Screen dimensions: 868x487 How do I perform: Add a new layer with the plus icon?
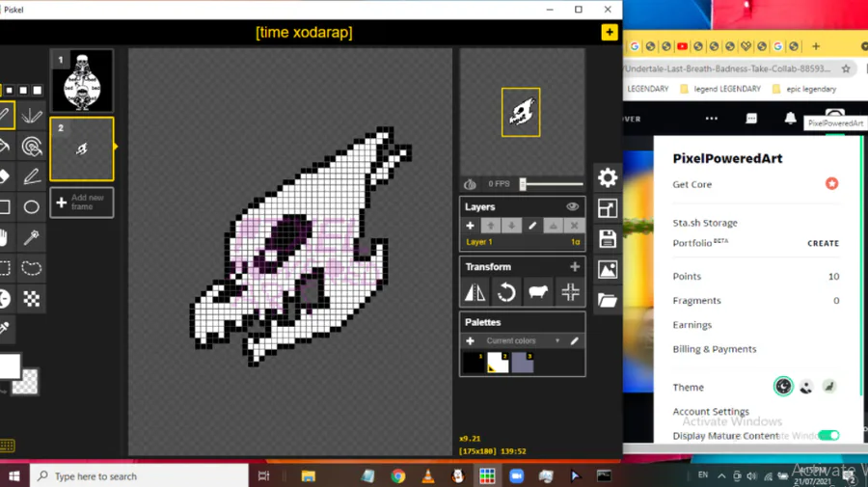[470, 226]
